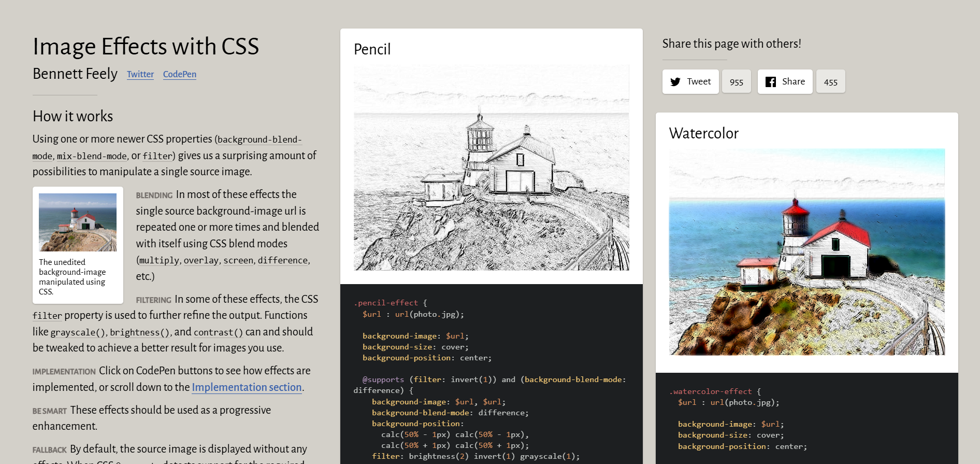The width and height of the screenshot is (980, 464).
Task: Click the Twitter bird icon on the Tweet button
Action: [x=675, y=82]
